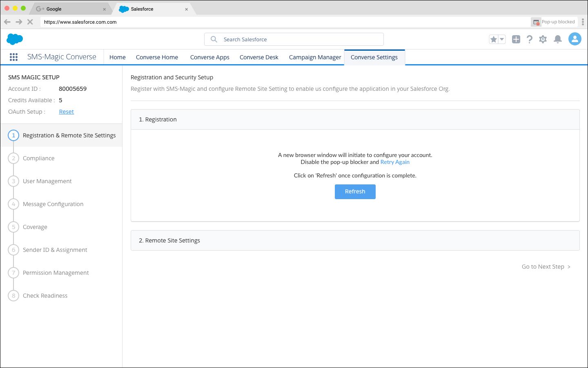Click the SMS MAGIC SETUP heading

[34, 77]
